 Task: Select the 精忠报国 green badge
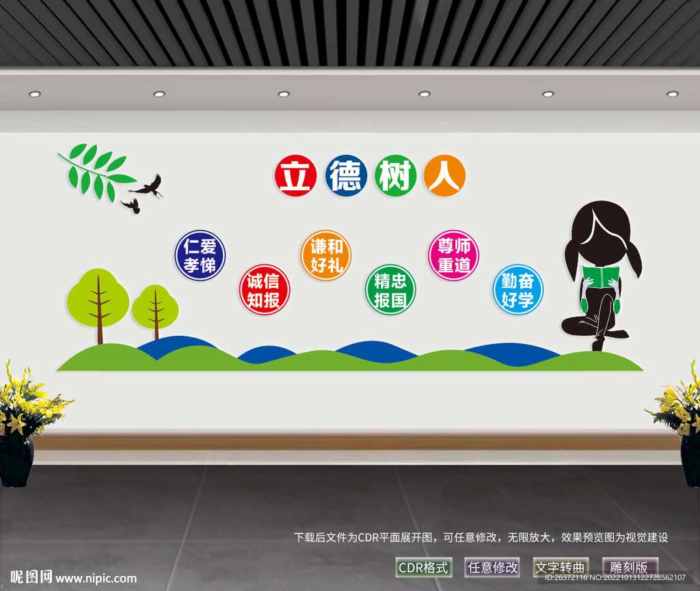[390, 289]
